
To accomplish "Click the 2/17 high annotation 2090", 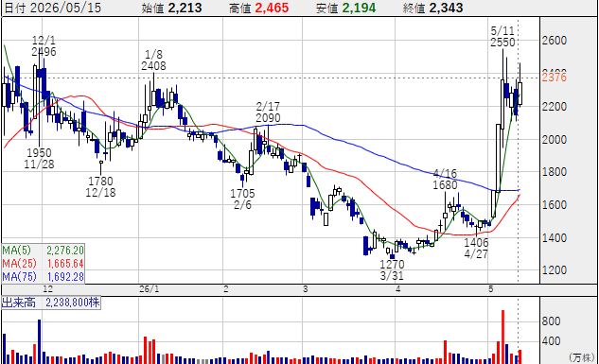I will click(x=268, y=118).
